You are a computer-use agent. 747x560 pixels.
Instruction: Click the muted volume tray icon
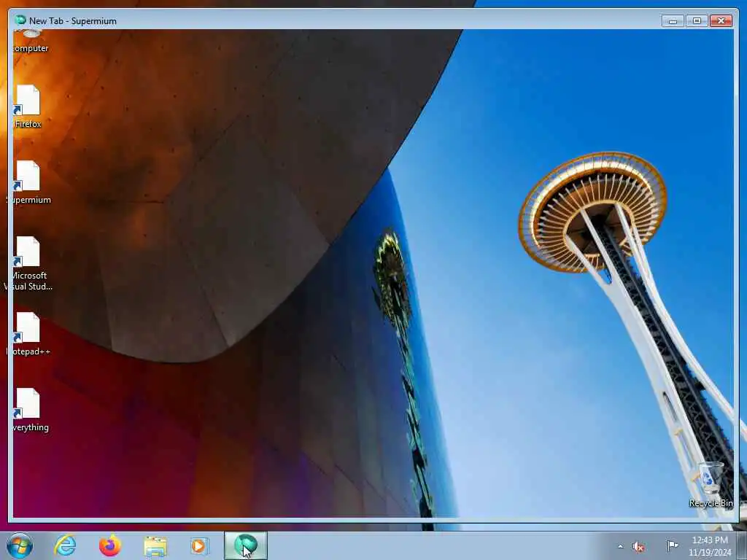pos(638,547)
